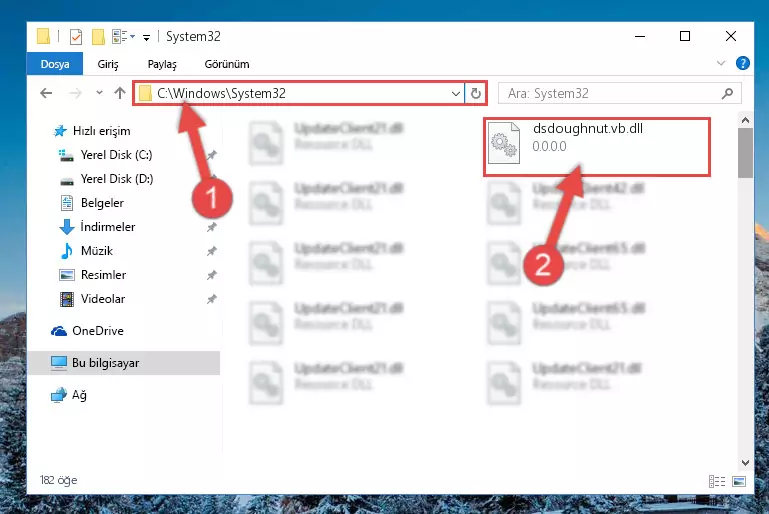Close the System32 window
Image resolution: width=769 pixels, height=514 pixels.
[x=731, y=36]
